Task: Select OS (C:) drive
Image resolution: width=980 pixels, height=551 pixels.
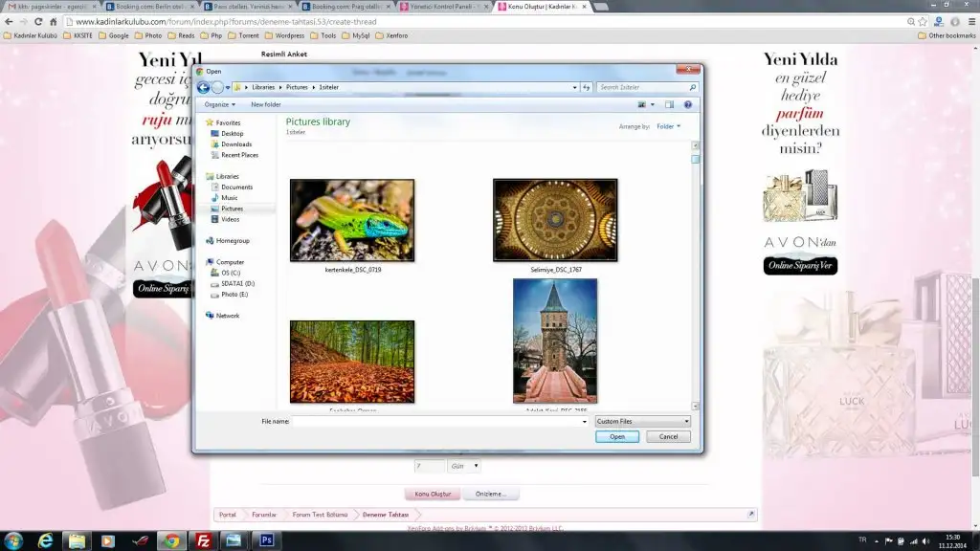Action: pyautogui.click(x=230, y=273)
